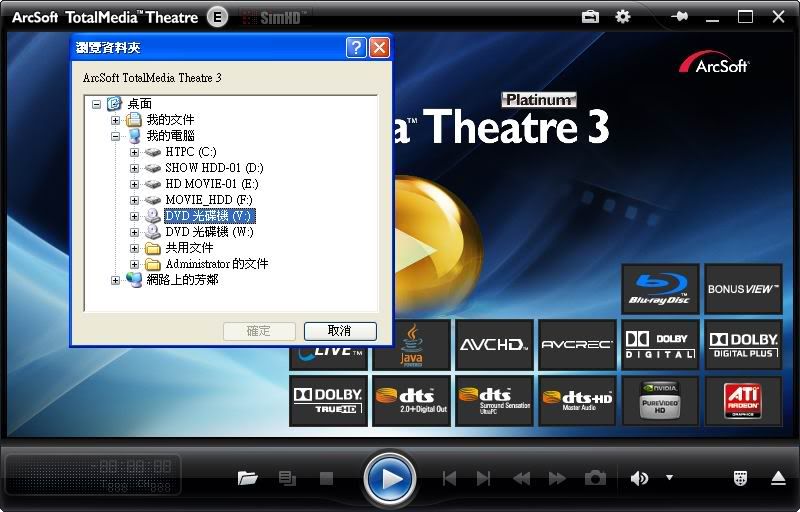Screen dimensions: 800x512
Task: Click the dts Surround Sensation tile
Action: (x=494, y=401)
